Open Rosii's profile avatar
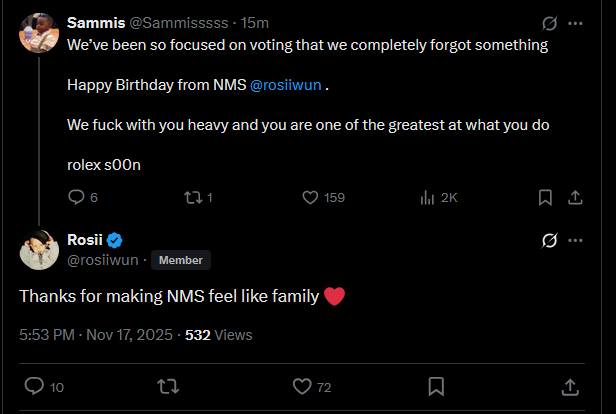Image resolution: width=616 pixels, height=414 pixels. [39, 250]
